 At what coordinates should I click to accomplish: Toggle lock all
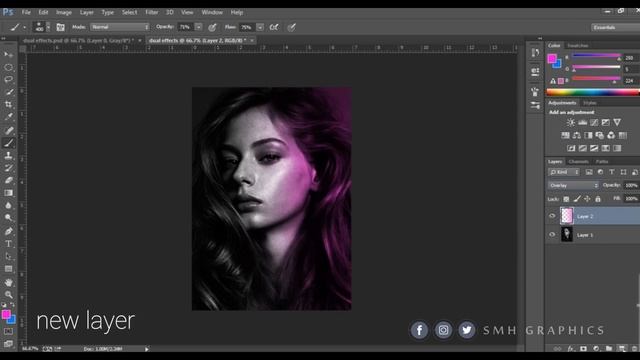tap(598, 199)
